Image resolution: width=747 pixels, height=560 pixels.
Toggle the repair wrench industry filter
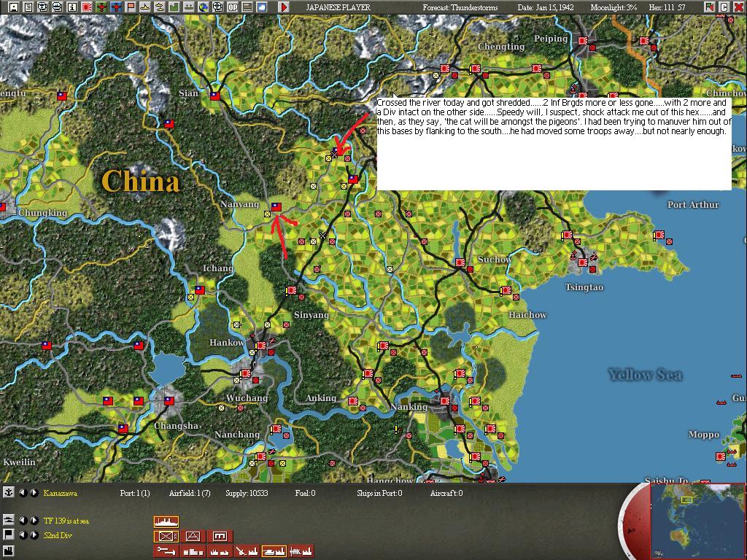(x=166, y=551)
